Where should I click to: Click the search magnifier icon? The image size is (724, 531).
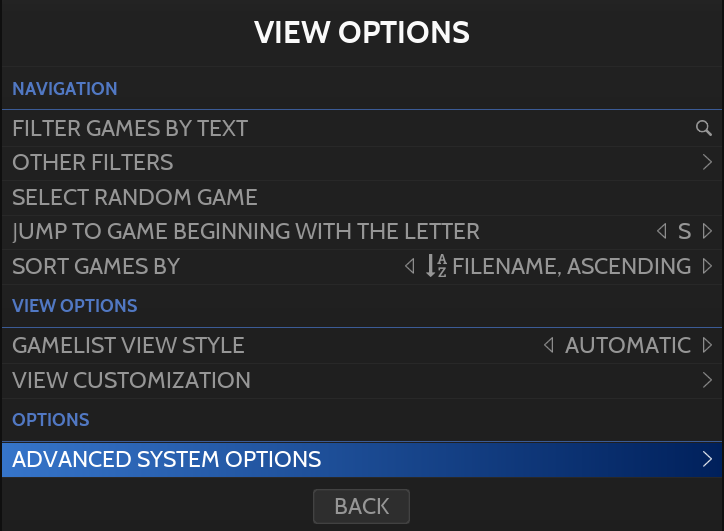[704, 128]
